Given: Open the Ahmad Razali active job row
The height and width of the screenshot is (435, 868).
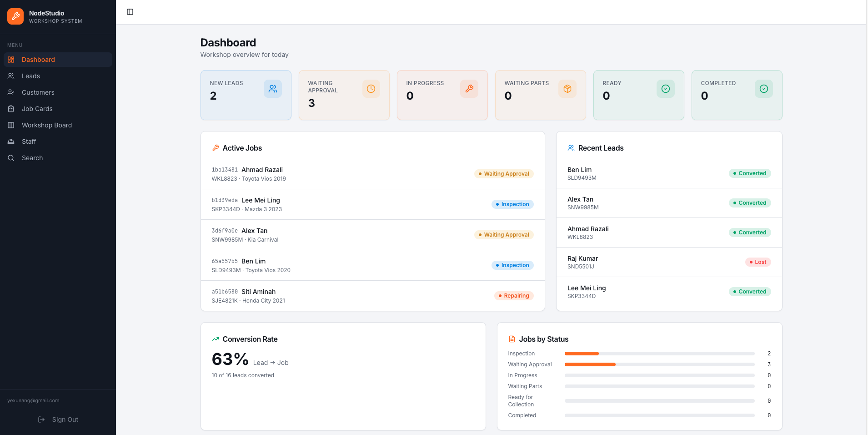Looking at the screenshot, I should (372, 174).
